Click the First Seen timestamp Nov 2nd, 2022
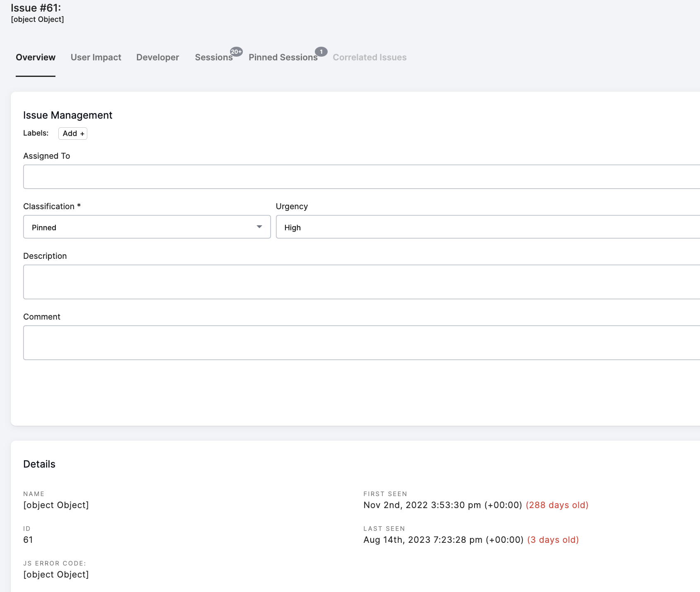Screen dimensions: 700x592 coord(442,505)
